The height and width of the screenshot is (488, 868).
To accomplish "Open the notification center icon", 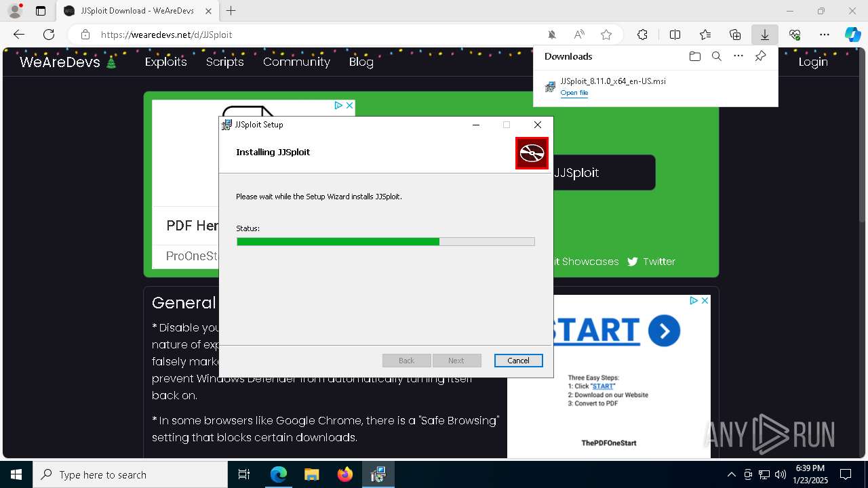I will click(x=846, y=474).
